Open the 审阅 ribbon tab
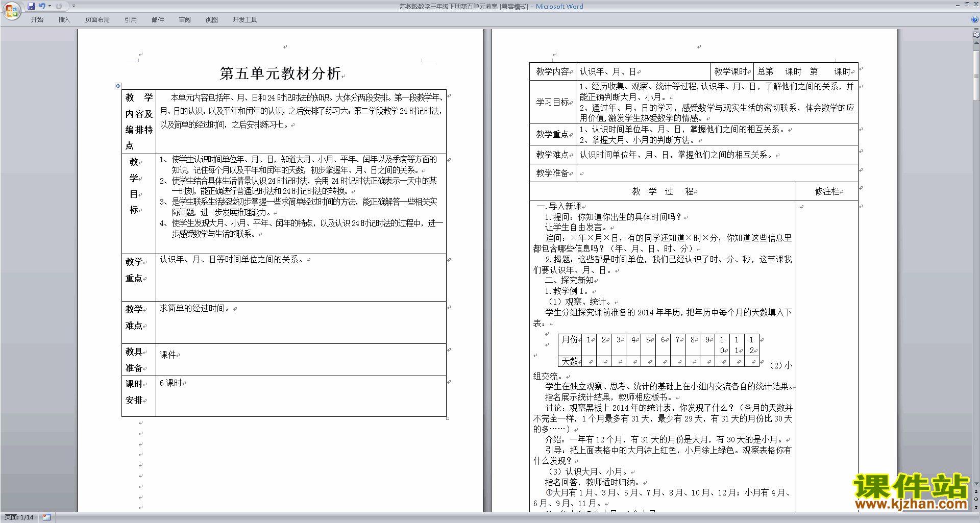980x523 pixels. coord(185,20)
